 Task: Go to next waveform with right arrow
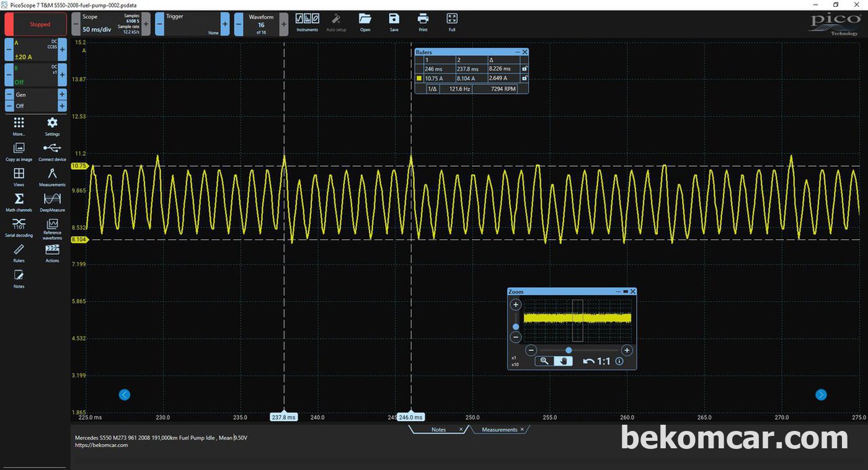[x=821, y=394]
